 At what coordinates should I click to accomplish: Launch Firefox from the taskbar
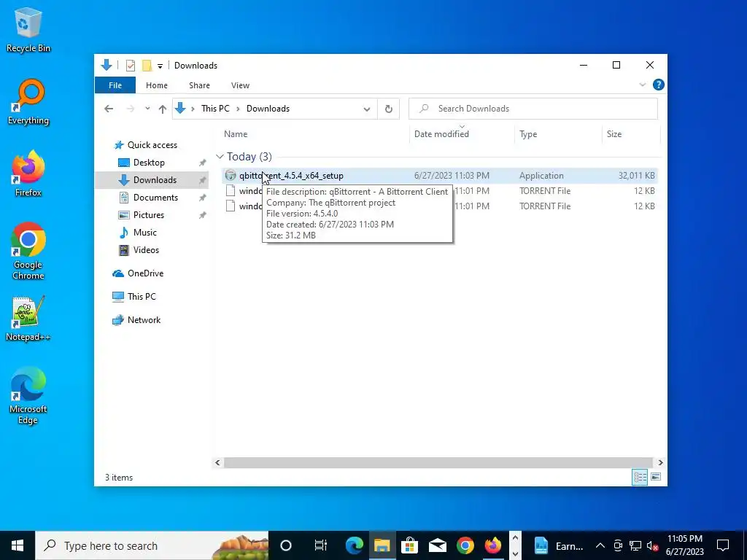pyautogui.click(x=493, y=545)
